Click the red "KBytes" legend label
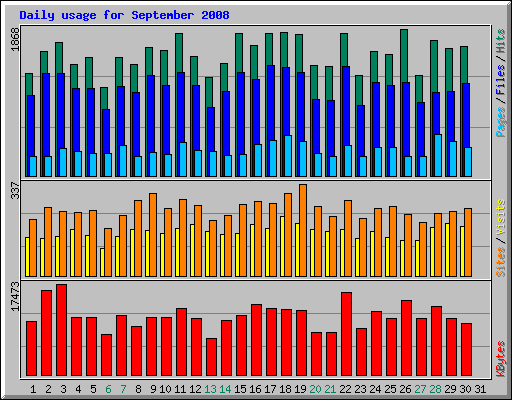 (x=501, y=359)
